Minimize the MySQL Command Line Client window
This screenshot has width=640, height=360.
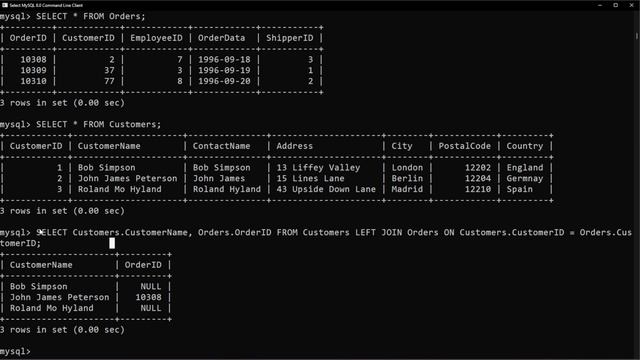(600, 5)
